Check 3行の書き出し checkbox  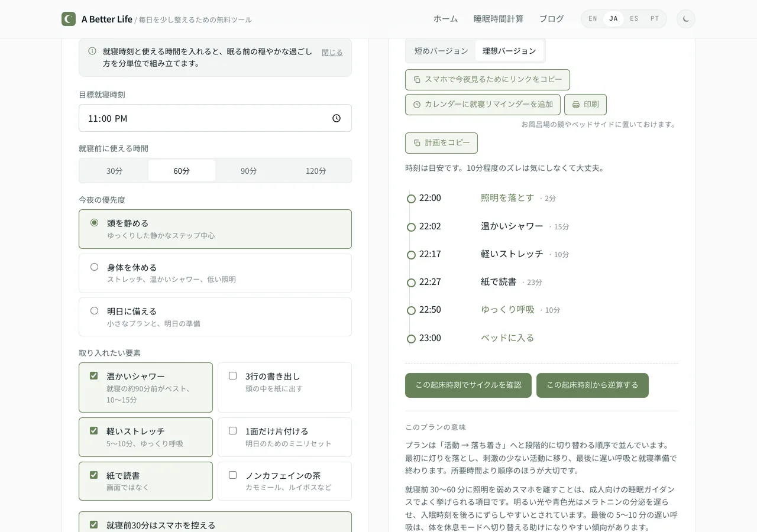pyautogui.click(x=232, y=375)
